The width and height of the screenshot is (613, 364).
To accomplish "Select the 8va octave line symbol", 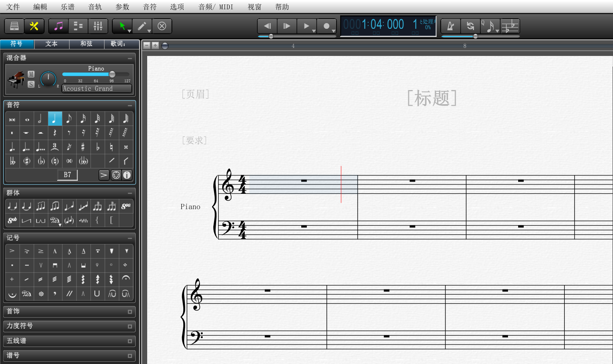I will tap(126, 206).
